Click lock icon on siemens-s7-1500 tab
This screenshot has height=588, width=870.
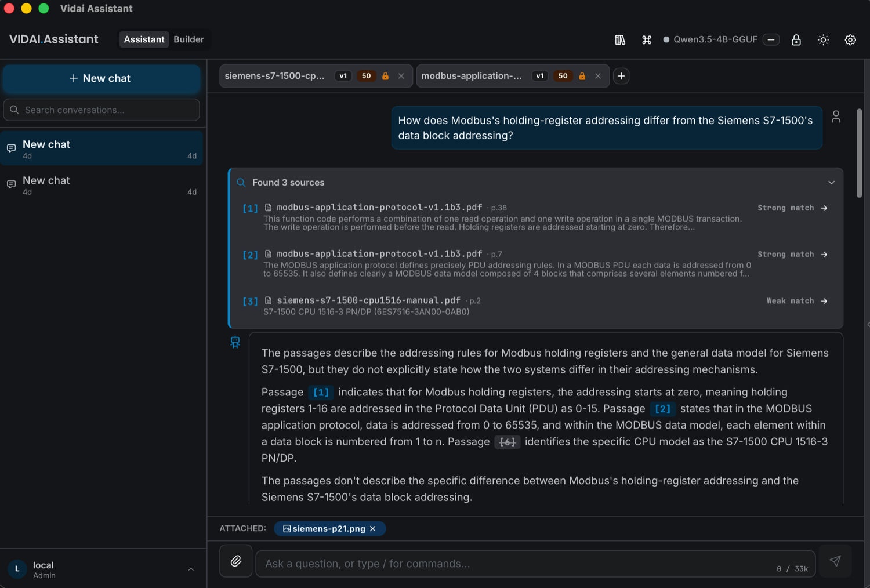tap(385, 76)
